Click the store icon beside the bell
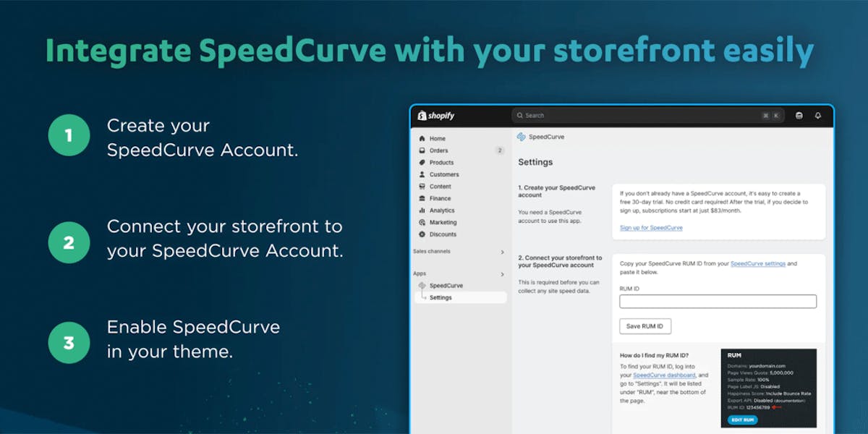The height and width of the screenshot is (434, 868). click(x=799, y=116)
